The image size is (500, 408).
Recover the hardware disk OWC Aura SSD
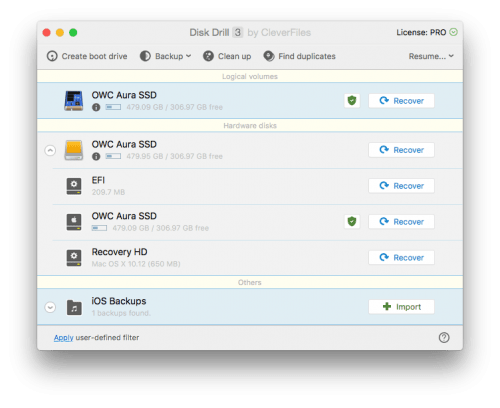[401, 150]
